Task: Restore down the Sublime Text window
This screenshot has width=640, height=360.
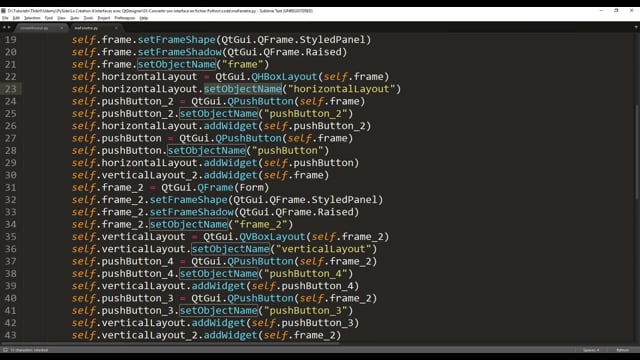Action: 616,11
